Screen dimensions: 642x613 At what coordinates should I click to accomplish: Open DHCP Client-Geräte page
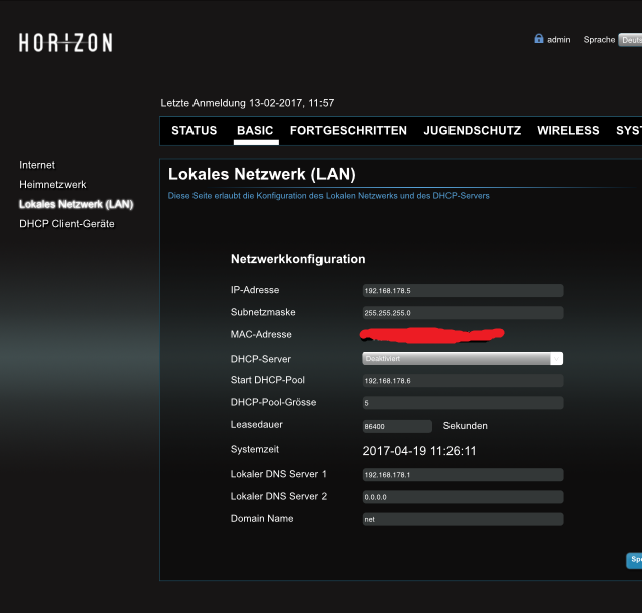click(67, 224)
